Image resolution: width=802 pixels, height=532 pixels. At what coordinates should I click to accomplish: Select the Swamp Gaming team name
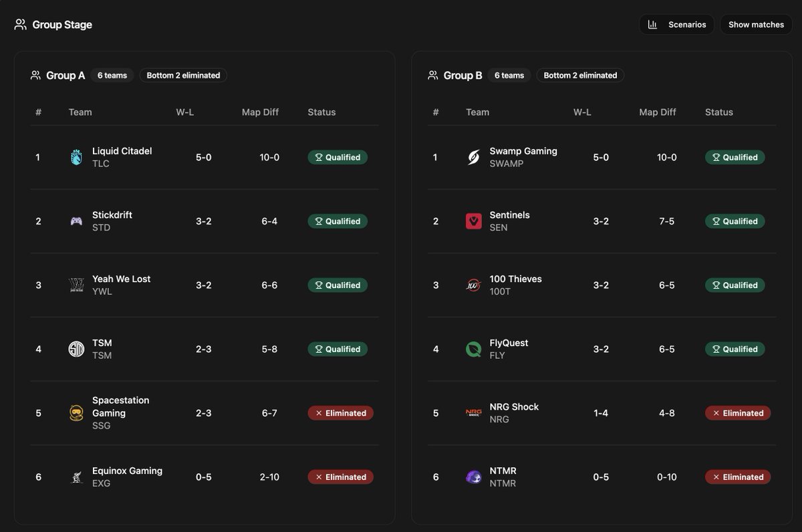[523, 151]
